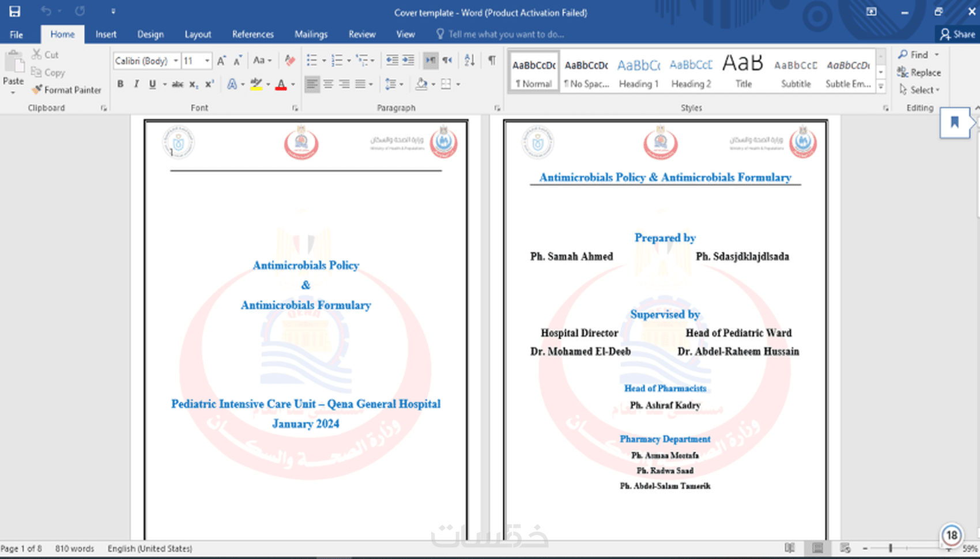Click the Share button
Viewport: 980px width, 559px height.
click(958, 35)
